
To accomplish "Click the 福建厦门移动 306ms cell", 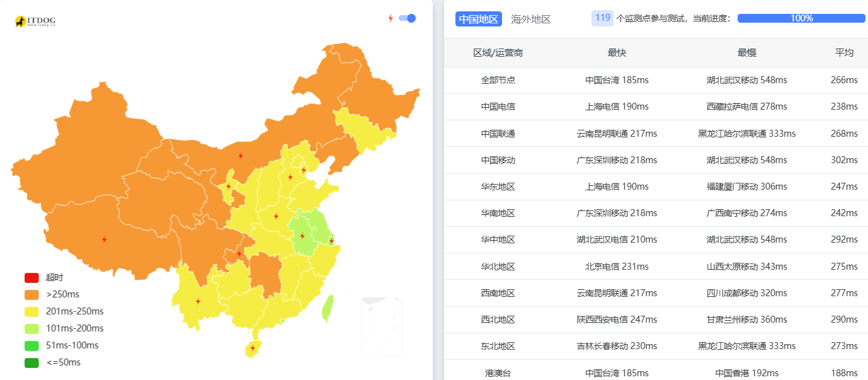I will coord(747,187).
